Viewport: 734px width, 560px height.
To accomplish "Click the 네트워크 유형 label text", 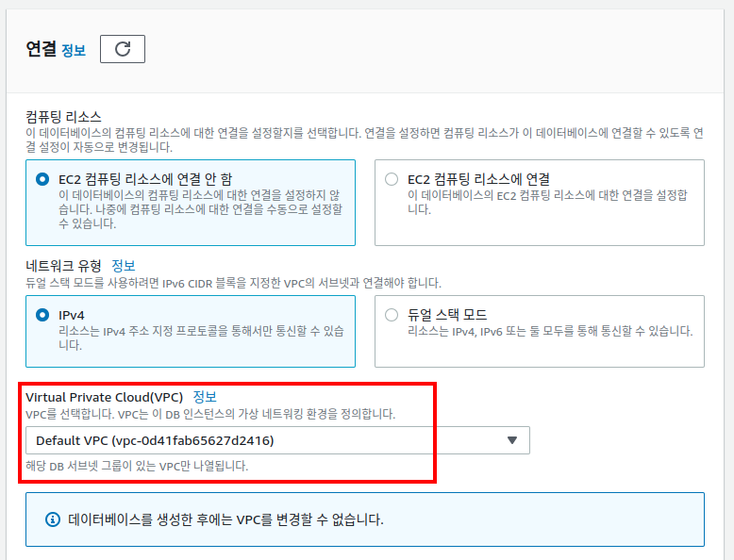I will [63, 266].
